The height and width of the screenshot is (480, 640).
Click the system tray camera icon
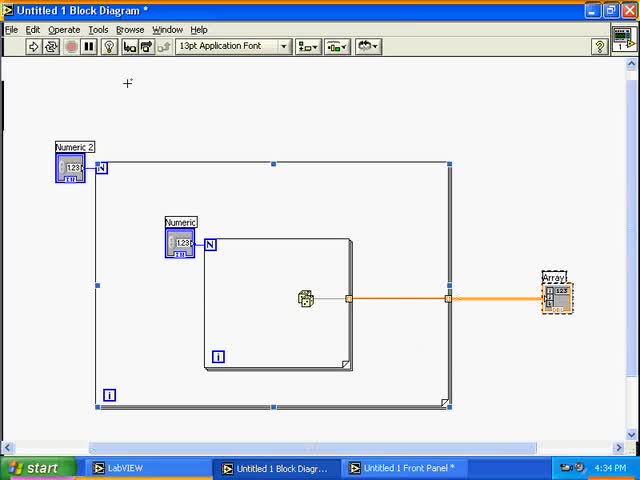click(x=566, y=468)
